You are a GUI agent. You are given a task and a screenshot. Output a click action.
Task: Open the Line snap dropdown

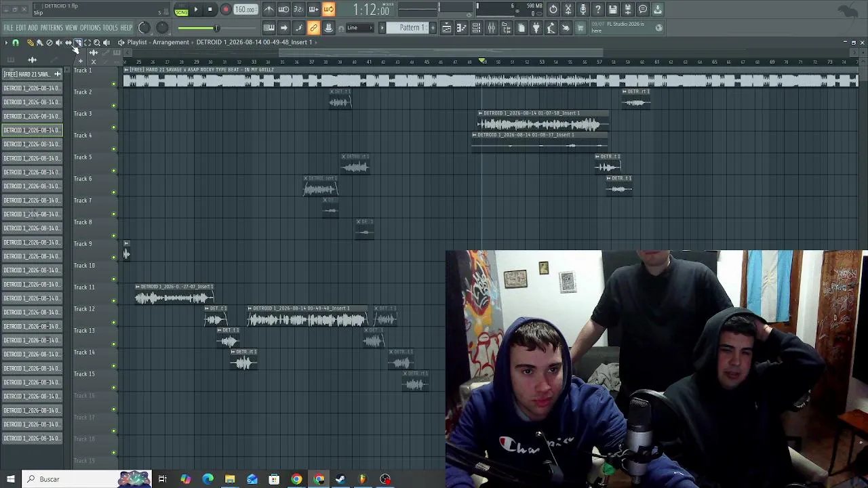tap(359, 28)
